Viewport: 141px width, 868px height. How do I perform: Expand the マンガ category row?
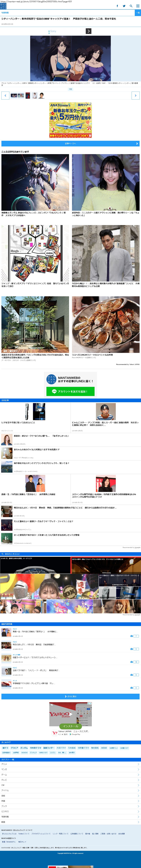point(71,769)
